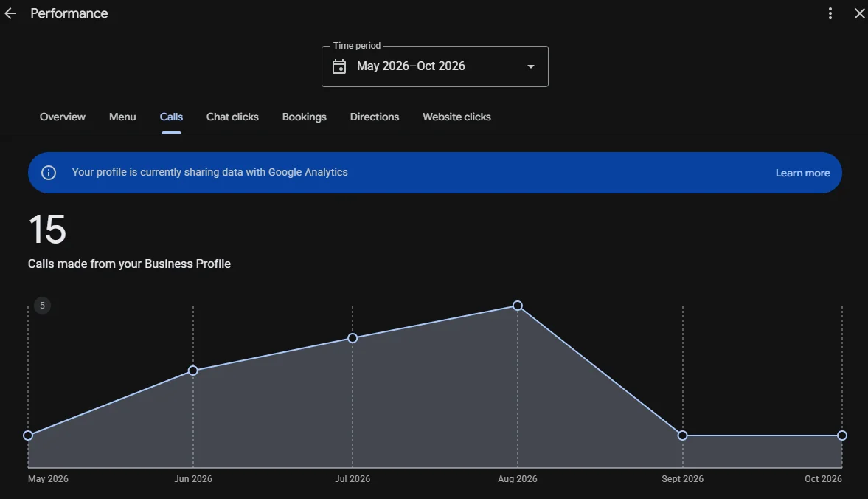Close the Performance panel with the X
Viewport: 868px width, 499px height.
[x=859, y=13]
